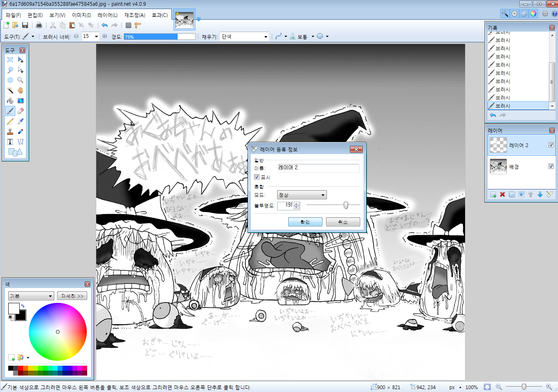
Task: Toggle the Colors window wheel button
Action: click(533, 14)
